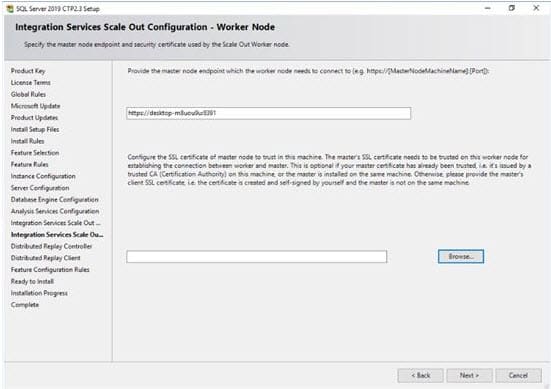The height and width of the screenshot is (389, 551).
Task: Select the License Terms step
Action: point(31,83)
